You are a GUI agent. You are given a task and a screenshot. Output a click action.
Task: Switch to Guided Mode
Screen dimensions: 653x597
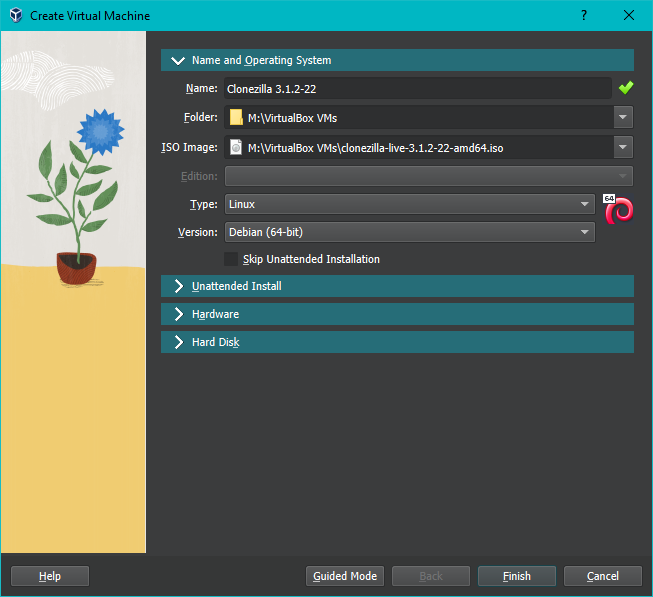pyautogui.click(x=345, y=576)
